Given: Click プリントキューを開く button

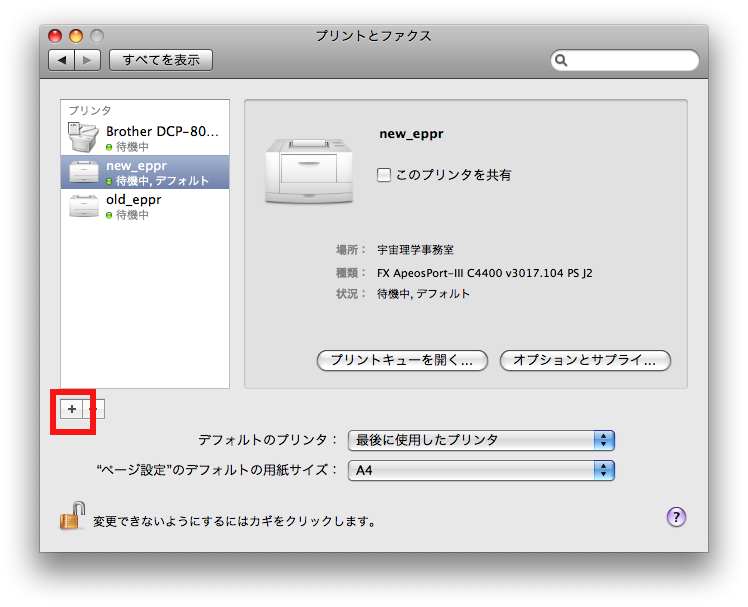Looking at the screenshot, I should point(402,360).
